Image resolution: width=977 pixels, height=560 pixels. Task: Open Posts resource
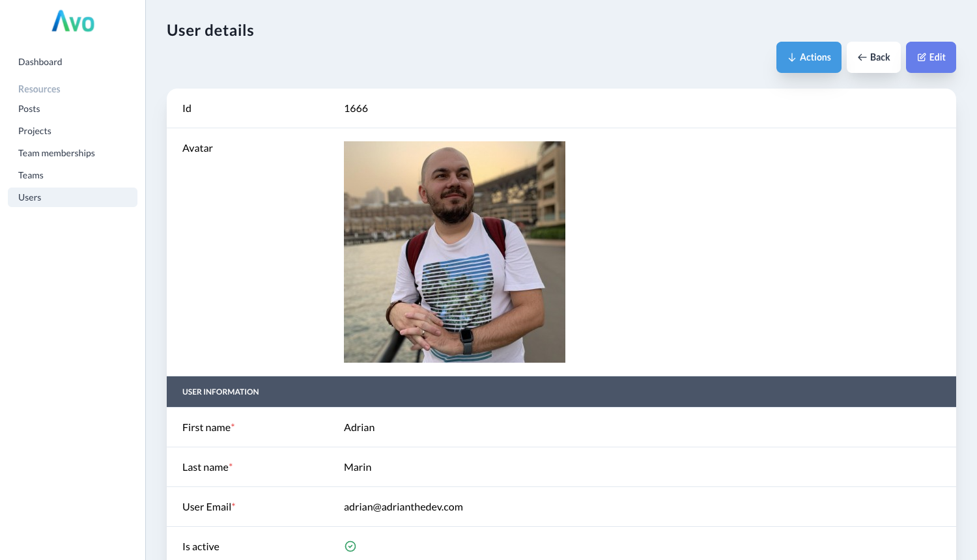coord(29,109)
